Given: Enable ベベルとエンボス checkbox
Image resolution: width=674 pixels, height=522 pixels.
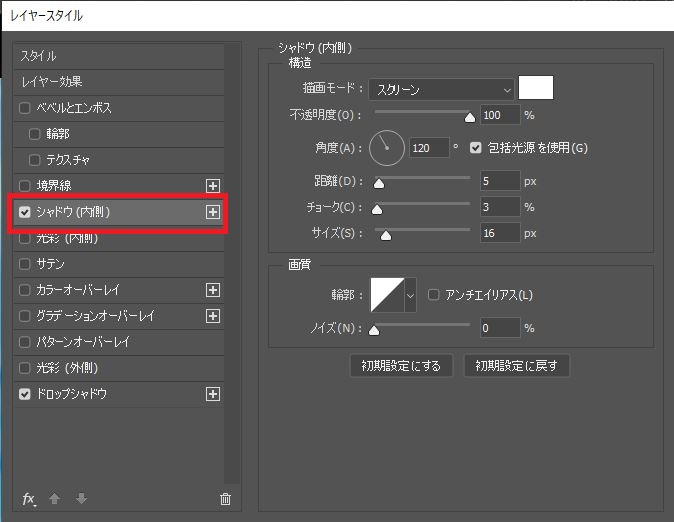Looking at the screenshot, I should pyautogui.click(x=25, y=108).
